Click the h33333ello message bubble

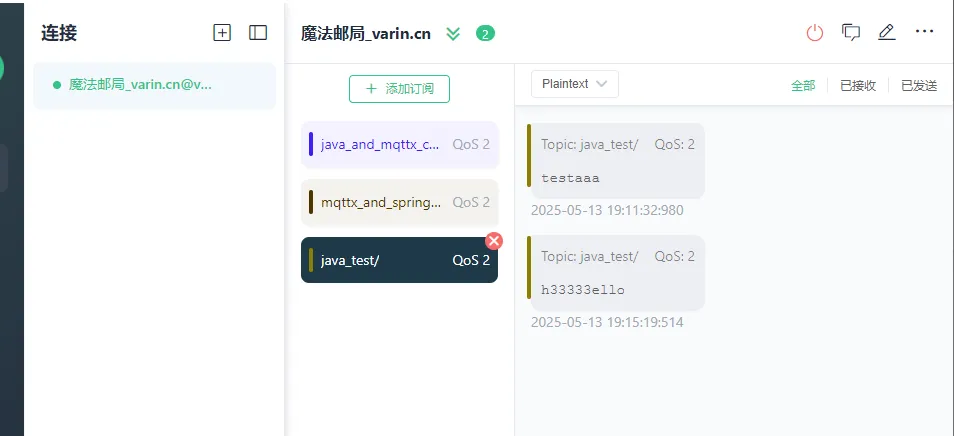coord(616,273)
